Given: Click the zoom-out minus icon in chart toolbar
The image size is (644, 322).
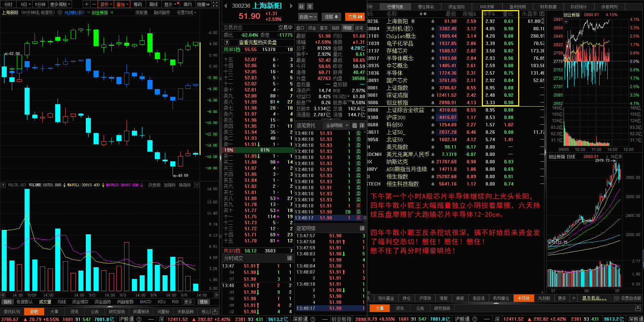Looking at the screenshot, I should click(94, 4).
